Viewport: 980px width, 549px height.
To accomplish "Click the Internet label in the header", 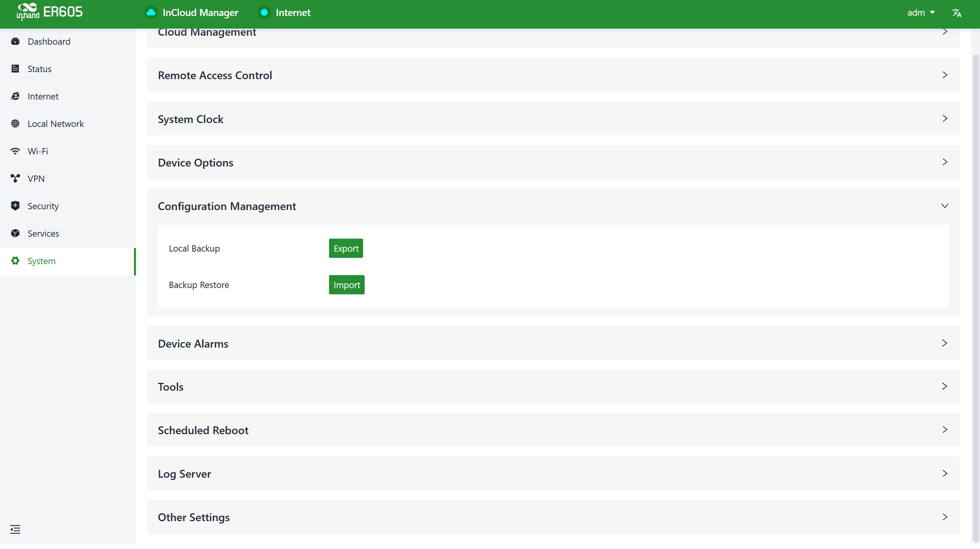I will click(x=293, y=13).
